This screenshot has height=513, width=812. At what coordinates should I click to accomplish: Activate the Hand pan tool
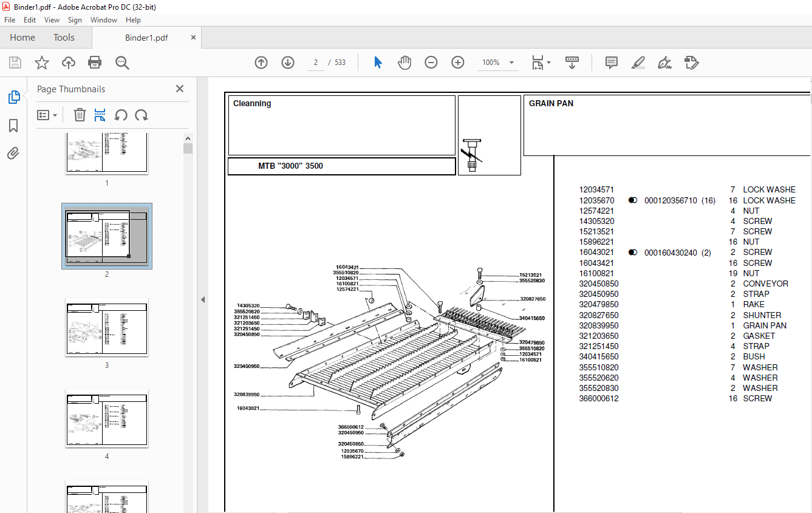point(404,63)
